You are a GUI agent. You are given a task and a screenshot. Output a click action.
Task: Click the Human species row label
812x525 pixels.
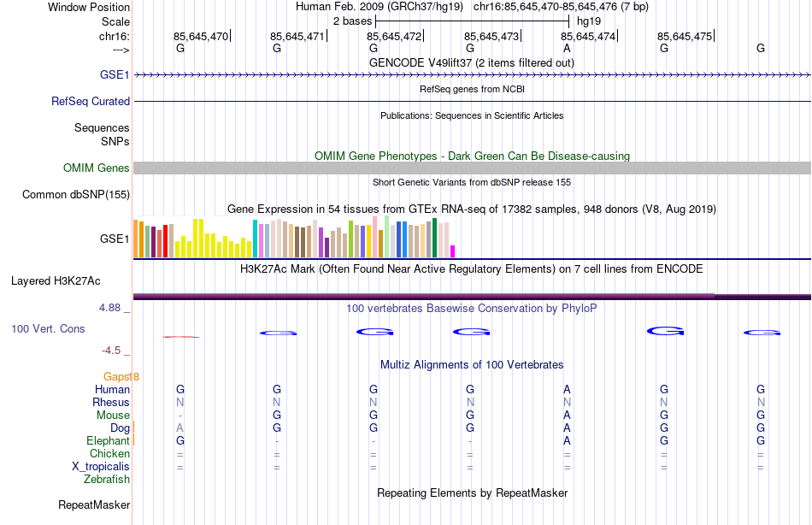[112, 389]
